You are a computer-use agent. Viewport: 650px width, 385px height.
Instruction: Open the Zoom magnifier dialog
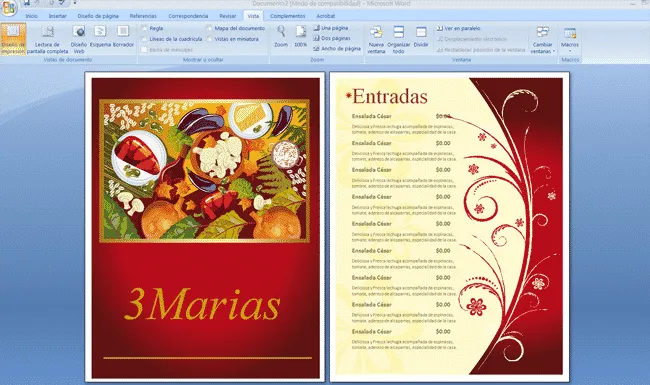pos(281,36)
